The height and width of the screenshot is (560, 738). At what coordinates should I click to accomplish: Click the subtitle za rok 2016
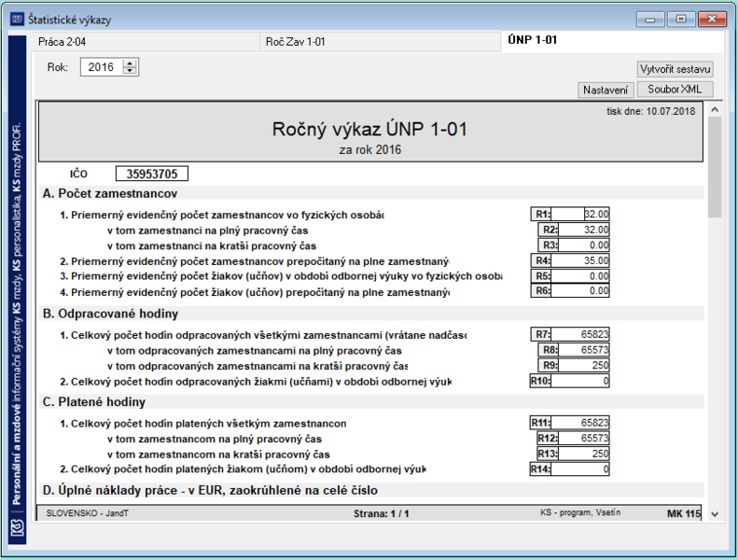point(370,149)
